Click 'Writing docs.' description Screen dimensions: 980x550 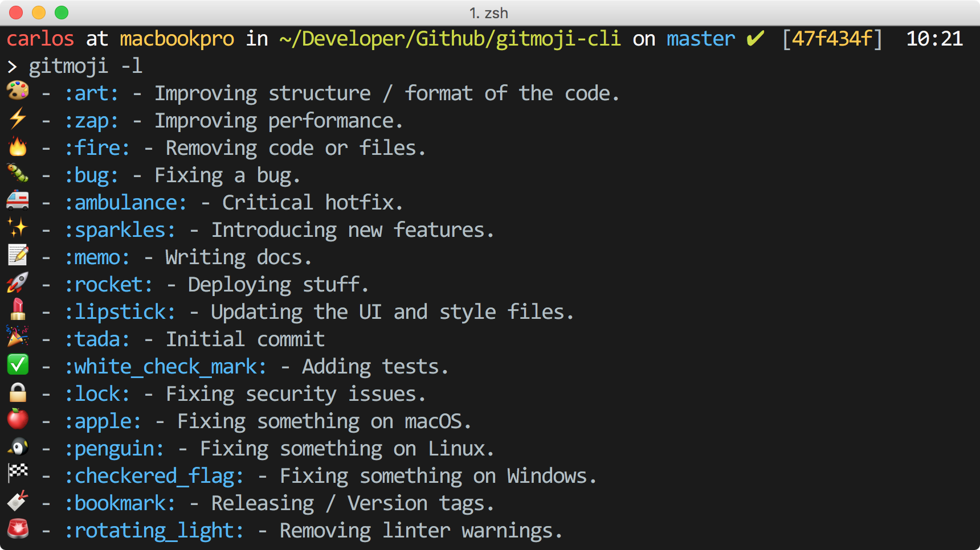point(239,257)
